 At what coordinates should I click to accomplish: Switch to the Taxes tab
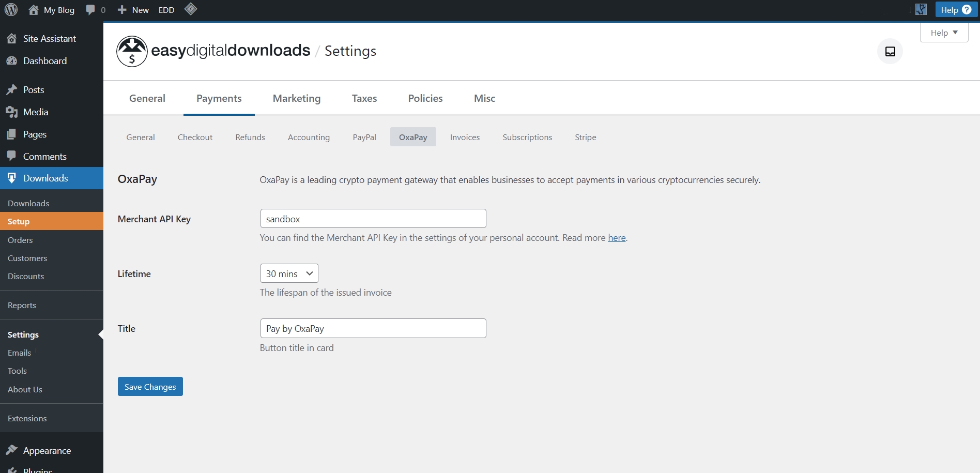tap(364, 98)
